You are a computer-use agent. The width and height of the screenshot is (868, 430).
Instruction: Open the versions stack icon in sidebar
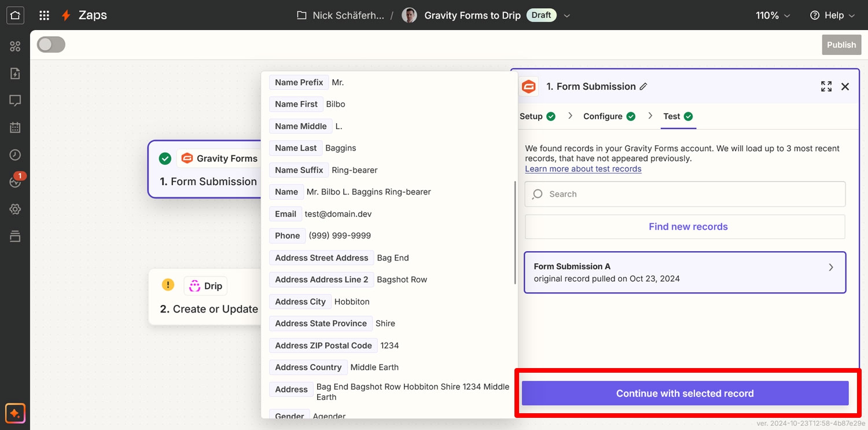click(15, 236)
